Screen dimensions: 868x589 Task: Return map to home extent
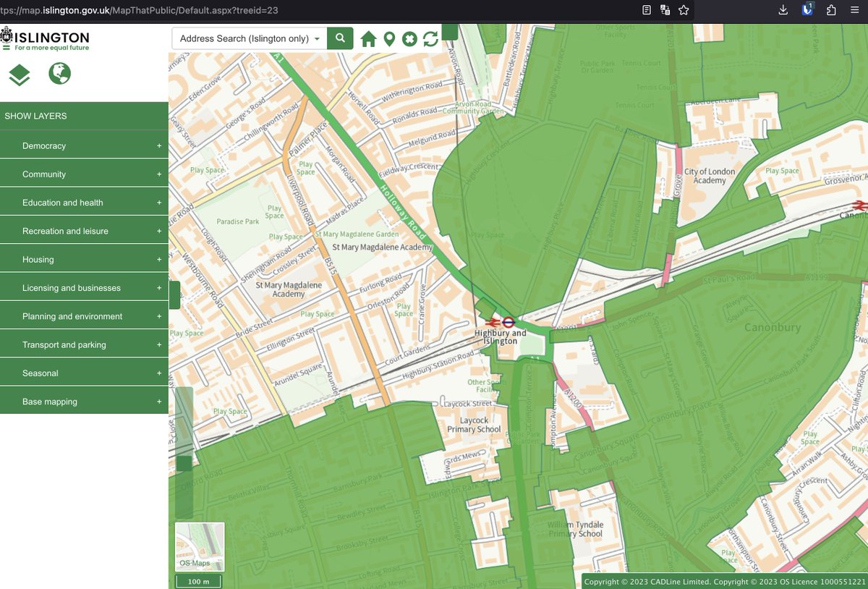369,39
